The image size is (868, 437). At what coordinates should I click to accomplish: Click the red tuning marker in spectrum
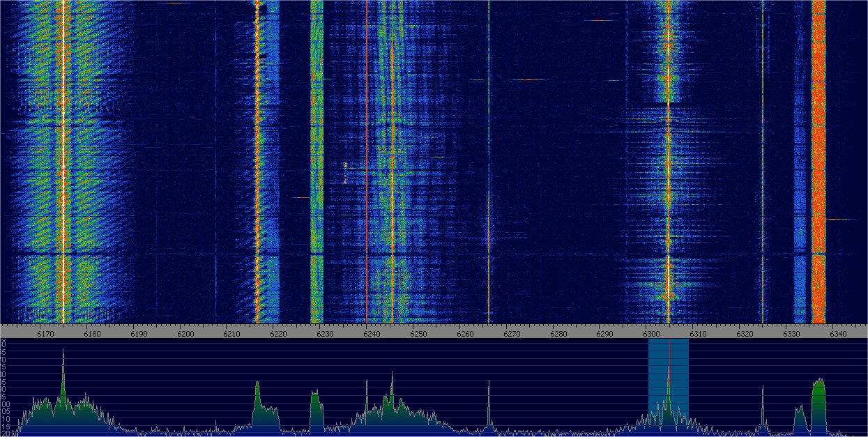tap(669, 362)
